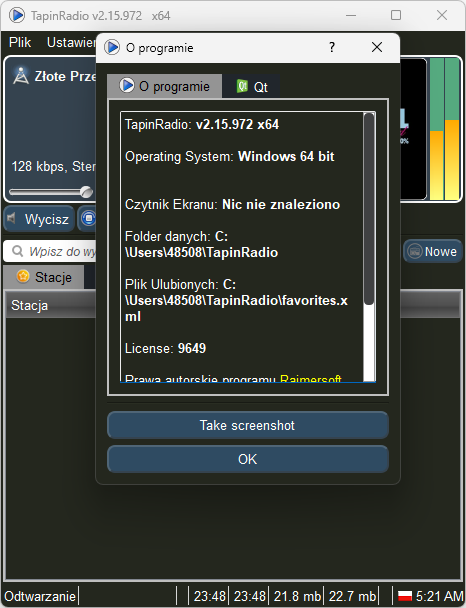Click the Operating System: Windows 64 bit line
Image resolution: width=466 pixels, height=608 pixels.
tap(230, 156)
